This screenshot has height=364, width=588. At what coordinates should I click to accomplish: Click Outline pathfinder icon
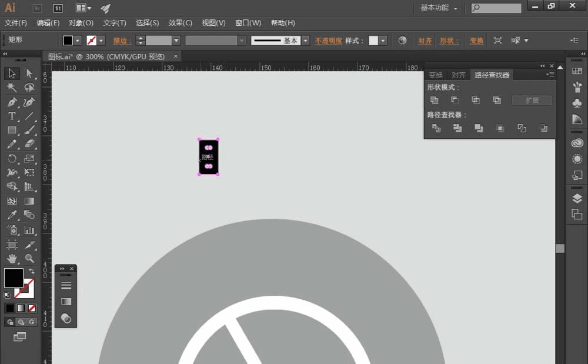(522, 128)
